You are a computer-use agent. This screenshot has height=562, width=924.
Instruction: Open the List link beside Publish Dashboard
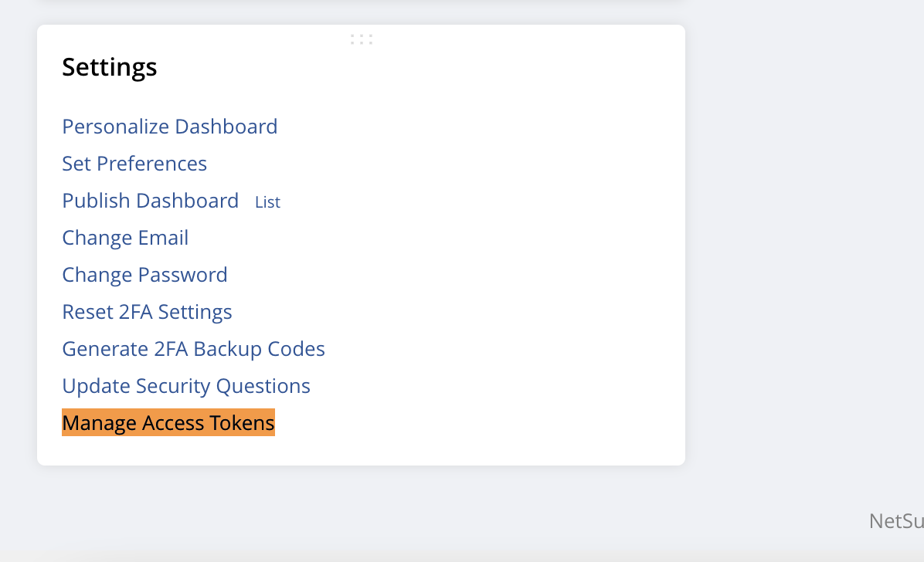point(267,202)
